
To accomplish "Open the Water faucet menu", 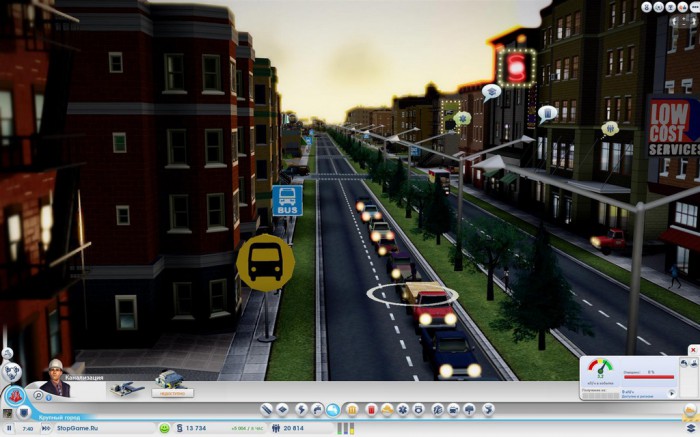I will (x=317, y=409).
